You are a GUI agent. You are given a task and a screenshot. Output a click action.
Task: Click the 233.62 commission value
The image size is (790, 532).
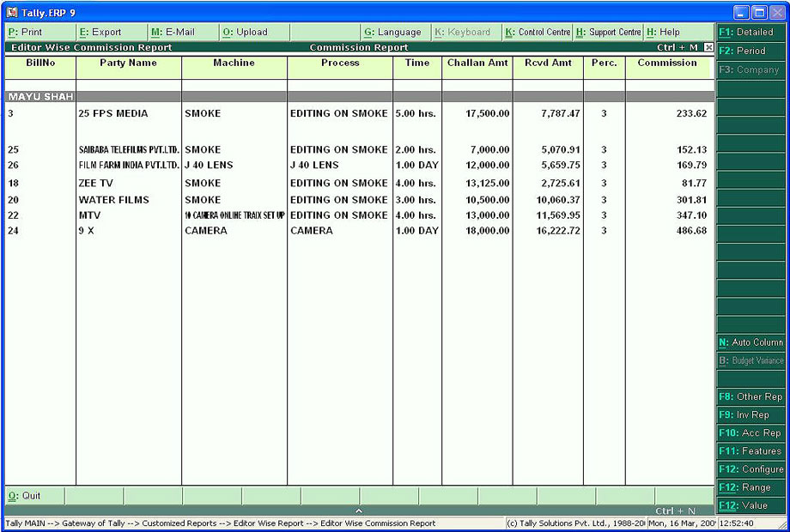click(x=692, y=114)
